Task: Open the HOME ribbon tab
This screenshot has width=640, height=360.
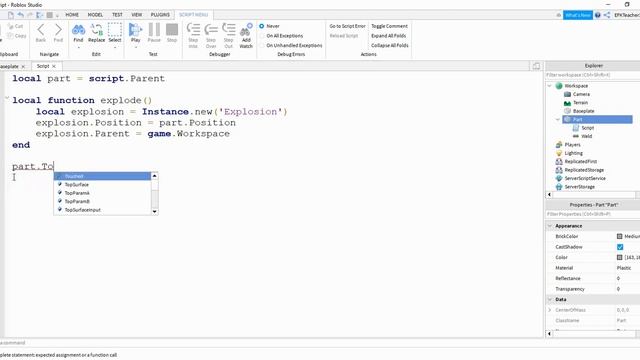Action: tap(72, 15)
